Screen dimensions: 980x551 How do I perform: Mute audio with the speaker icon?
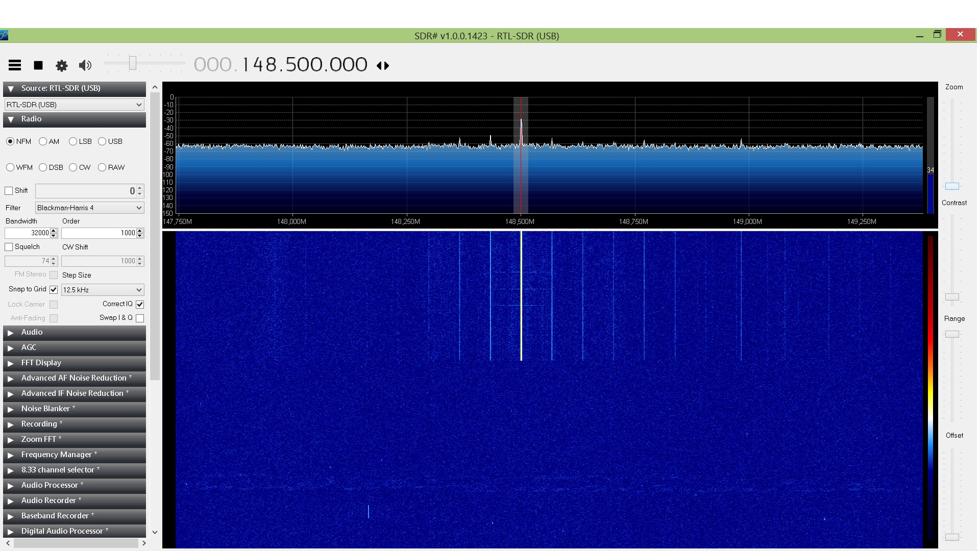[x=85, y=65]
